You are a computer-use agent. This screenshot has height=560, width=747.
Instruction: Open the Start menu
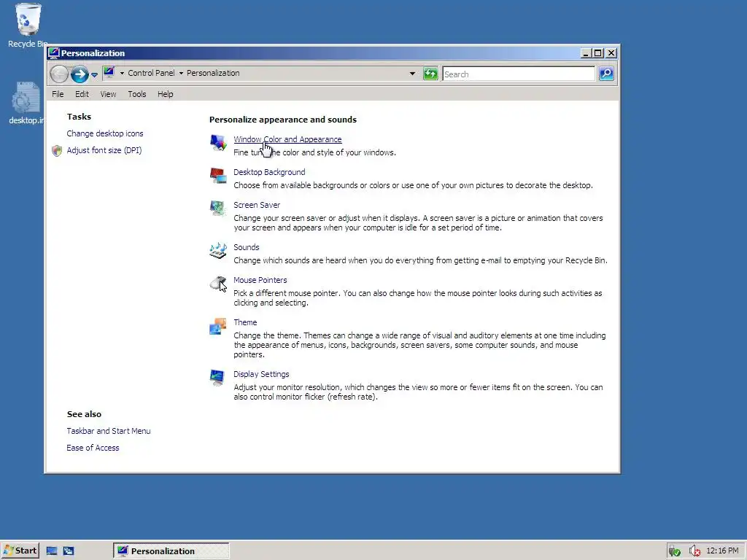click(20, 551)
